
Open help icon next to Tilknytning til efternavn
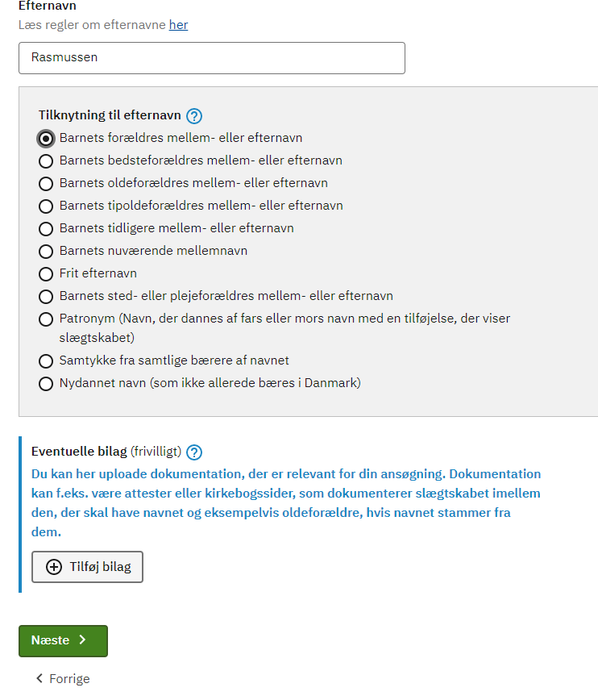tap(194, 116)
